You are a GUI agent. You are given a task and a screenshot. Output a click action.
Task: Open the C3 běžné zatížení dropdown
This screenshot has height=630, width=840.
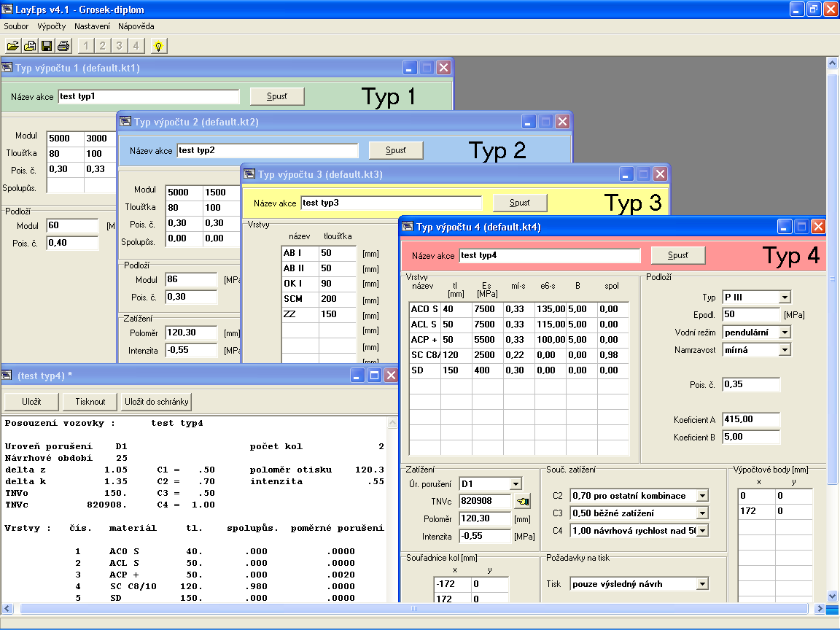click(702, 513)
